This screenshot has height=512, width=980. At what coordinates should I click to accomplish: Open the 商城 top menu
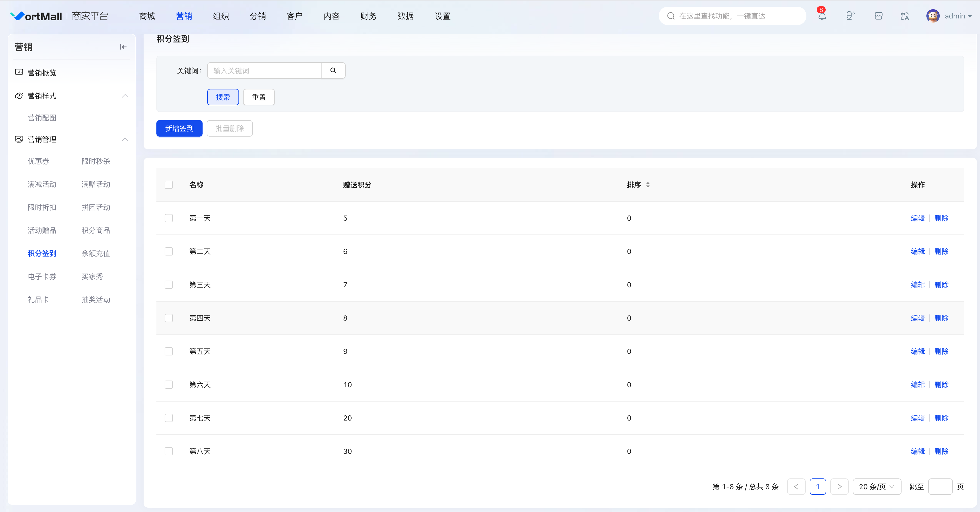[147, 16]
